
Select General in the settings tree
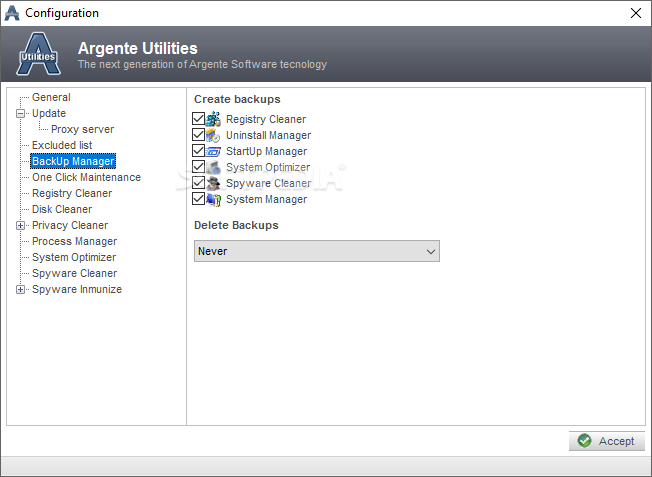coord(51,97)
